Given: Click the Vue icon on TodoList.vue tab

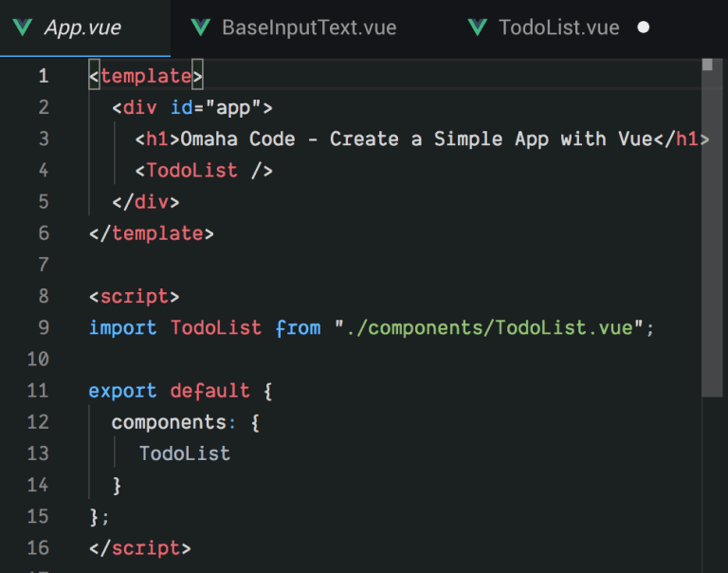Looking at the screenshot, I should [478, 28].
